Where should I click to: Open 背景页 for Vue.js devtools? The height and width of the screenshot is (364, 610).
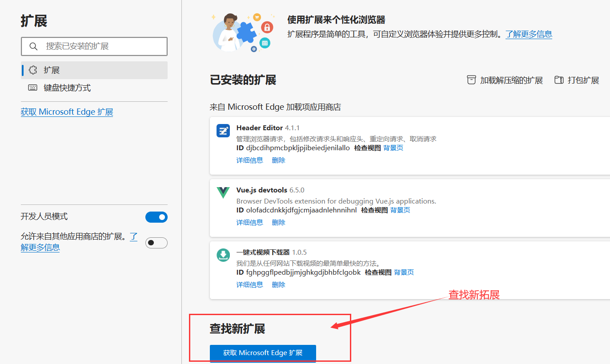pos(400,210)
